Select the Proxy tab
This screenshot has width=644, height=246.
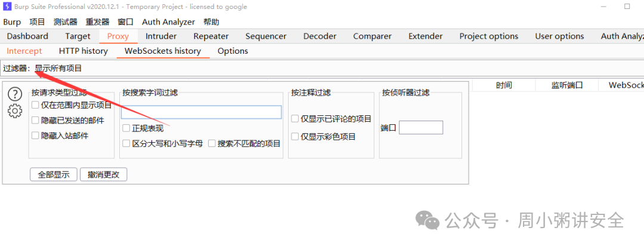pyautogui.click(x=118, y=36)
